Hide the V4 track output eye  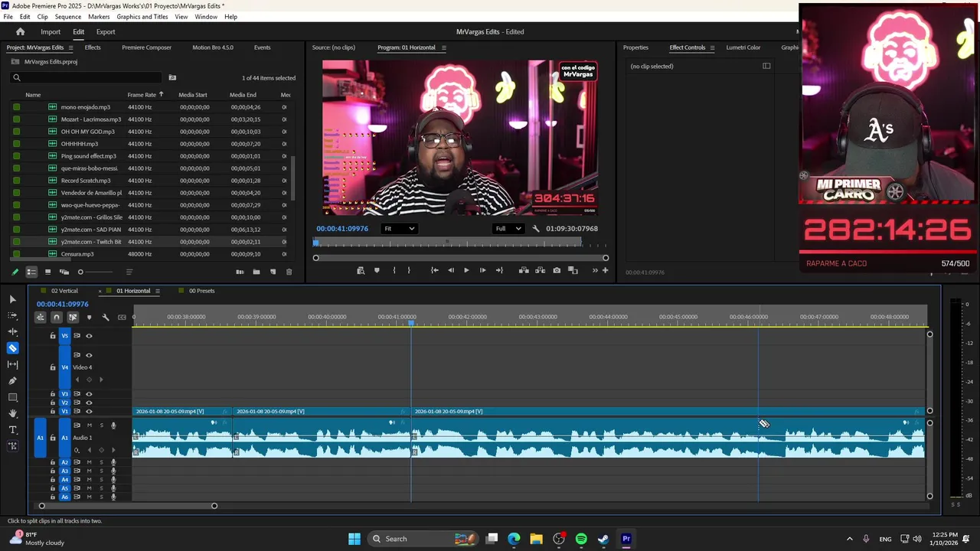pos(89,355)
